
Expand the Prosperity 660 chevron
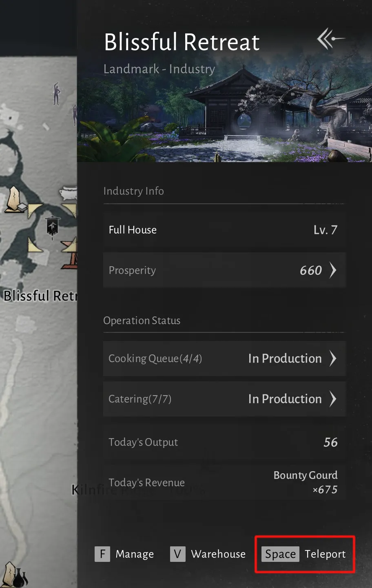[x=333, y=270]
